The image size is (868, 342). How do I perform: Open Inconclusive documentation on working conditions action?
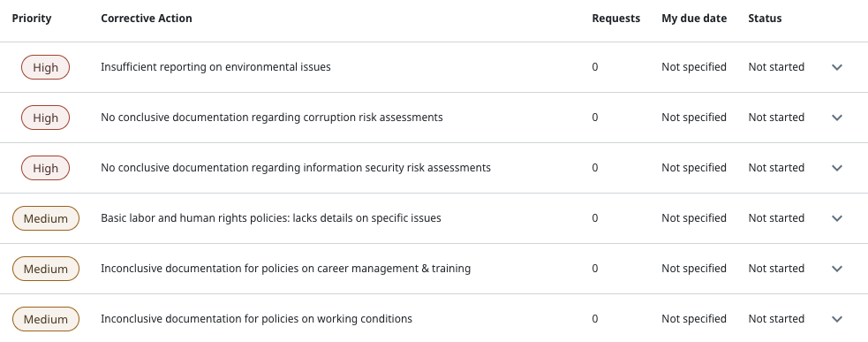tap(256, 319)
